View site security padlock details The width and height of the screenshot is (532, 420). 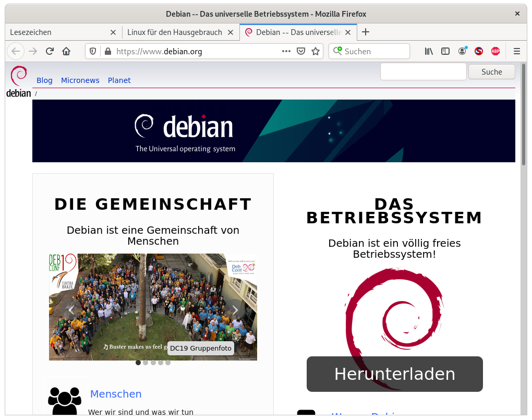pos(108,51)
